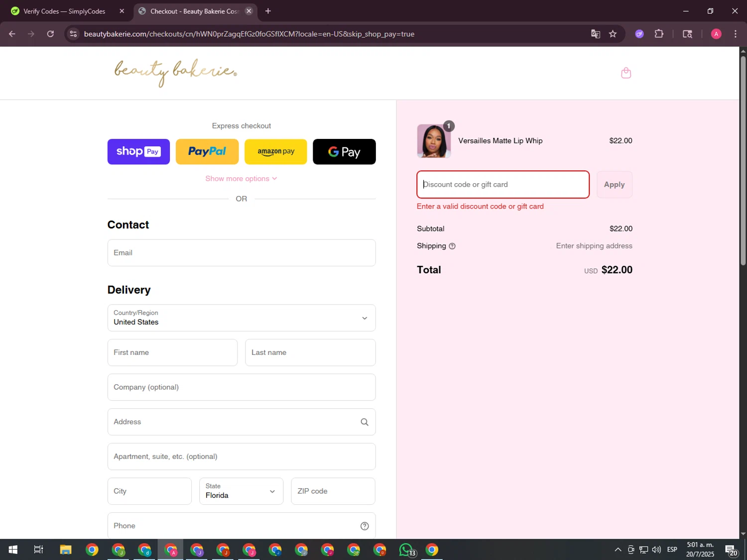The width and height of the screenshot is (747, 560).
Task: Open the Chrome profile avatar
Action: tap(716, 34)
